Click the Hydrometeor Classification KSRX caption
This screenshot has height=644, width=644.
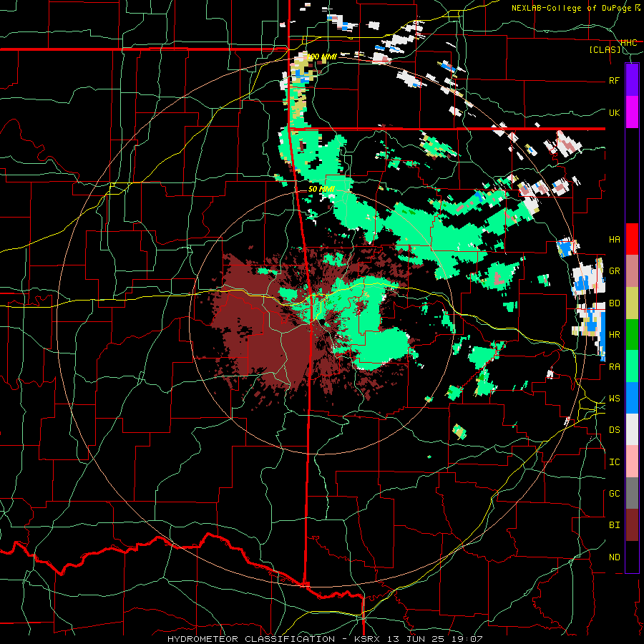click(x=325, y=639)
